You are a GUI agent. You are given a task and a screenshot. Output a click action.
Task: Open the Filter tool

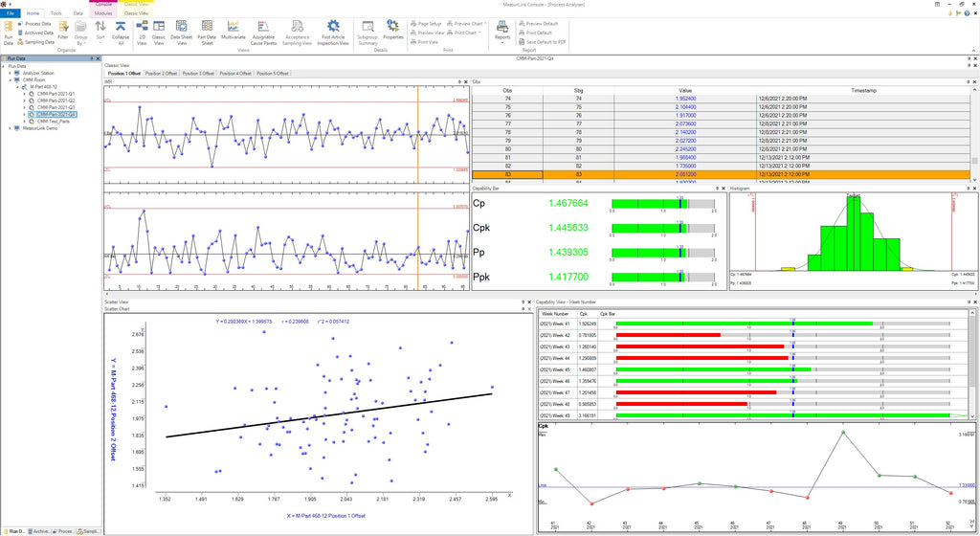(x=63, y=31)
